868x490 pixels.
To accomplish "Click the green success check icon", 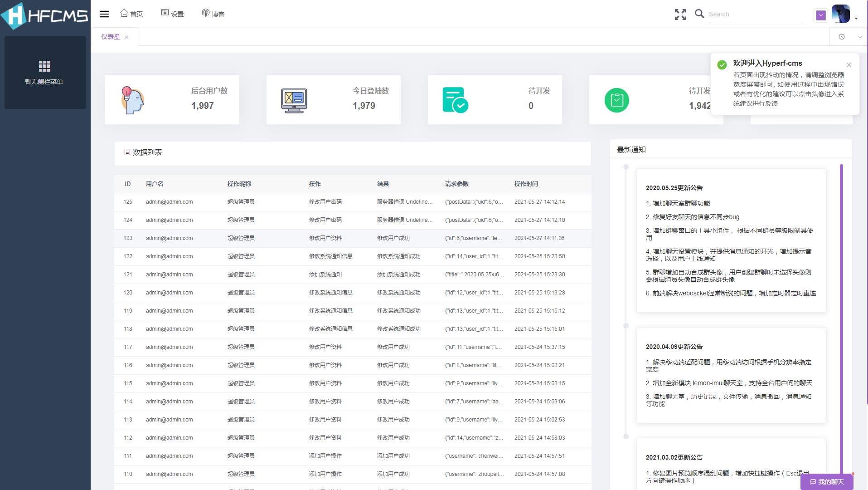I will 722,64.
